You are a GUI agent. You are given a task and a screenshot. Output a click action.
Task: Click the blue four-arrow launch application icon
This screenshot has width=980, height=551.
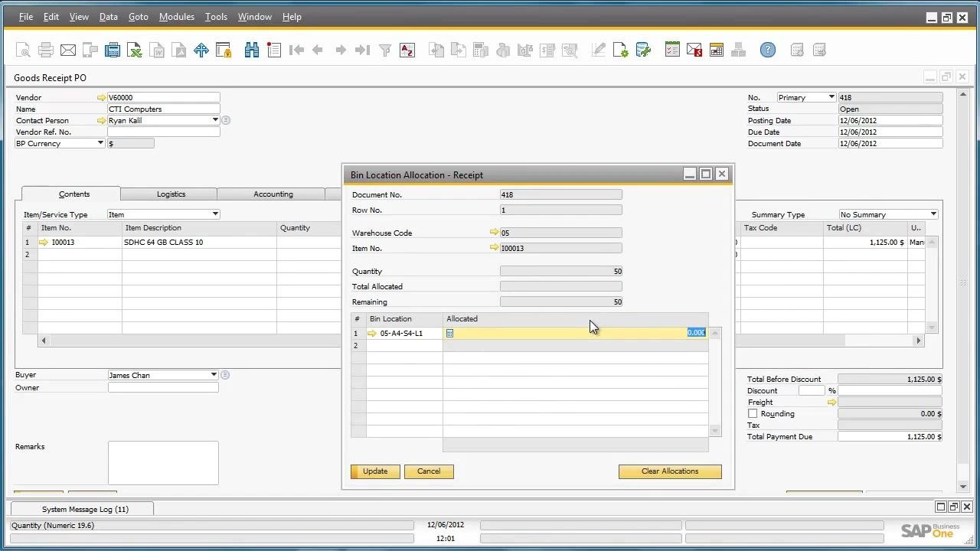click(x=201, y=51)
